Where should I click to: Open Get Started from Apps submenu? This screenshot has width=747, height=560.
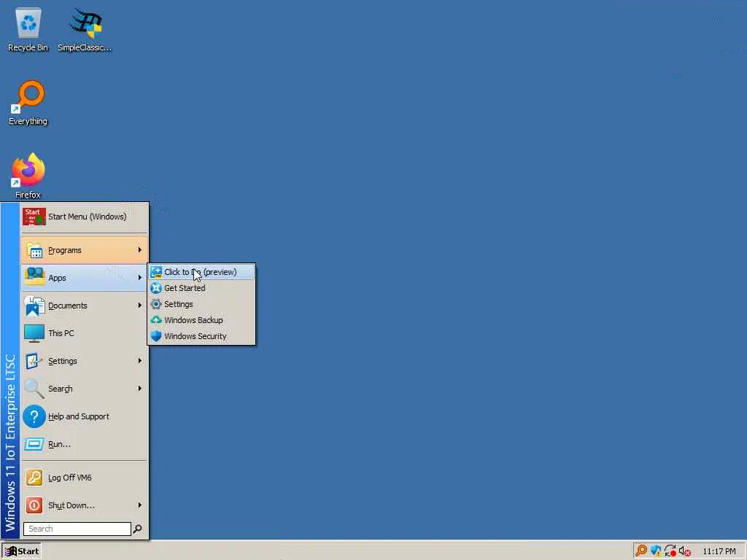click(x=201, y=288)
